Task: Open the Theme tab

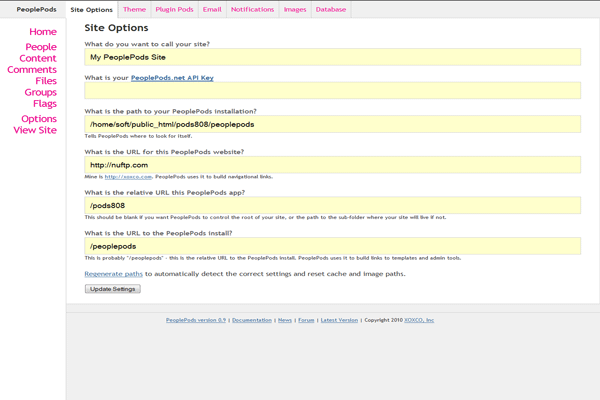Action: (134, 9)
